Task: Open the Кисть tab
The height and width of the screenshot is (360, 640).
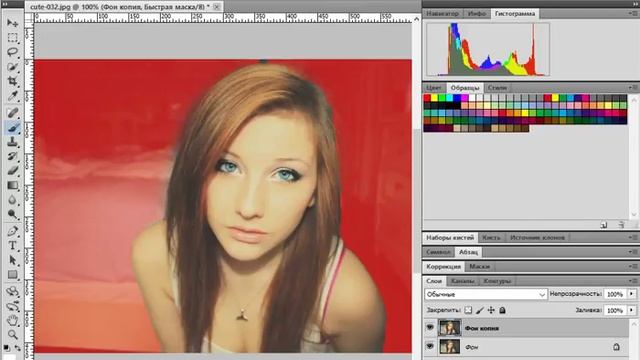Action: pyautogui.click(x=491, y=238)
